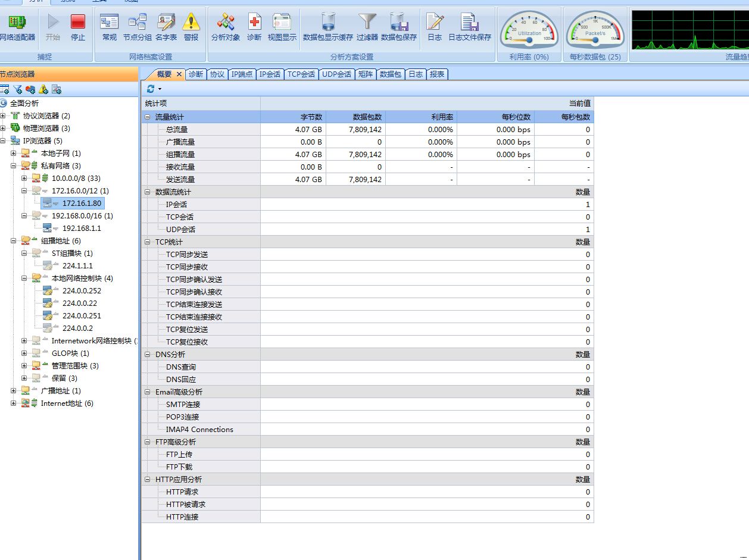
Task: Select the 192.168.1.1 node
Action: pyautogui.click(x=82, y=229)
